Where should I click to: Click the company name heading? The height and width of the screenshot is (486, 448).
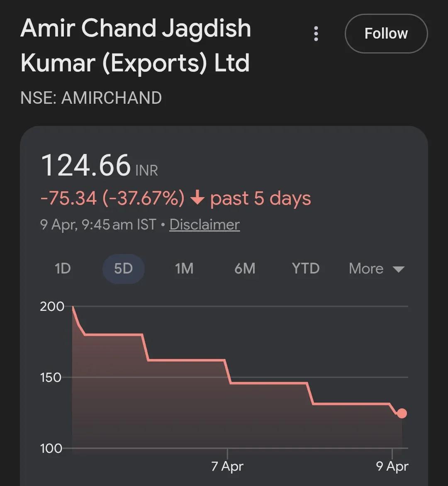point(136,45)
